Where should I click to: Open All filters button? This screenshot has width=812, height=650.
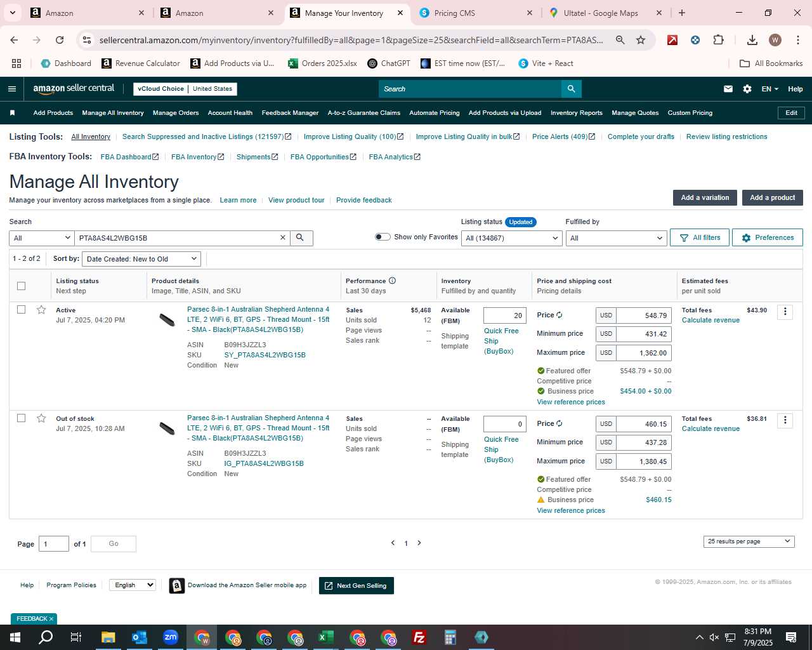[700, 237]
